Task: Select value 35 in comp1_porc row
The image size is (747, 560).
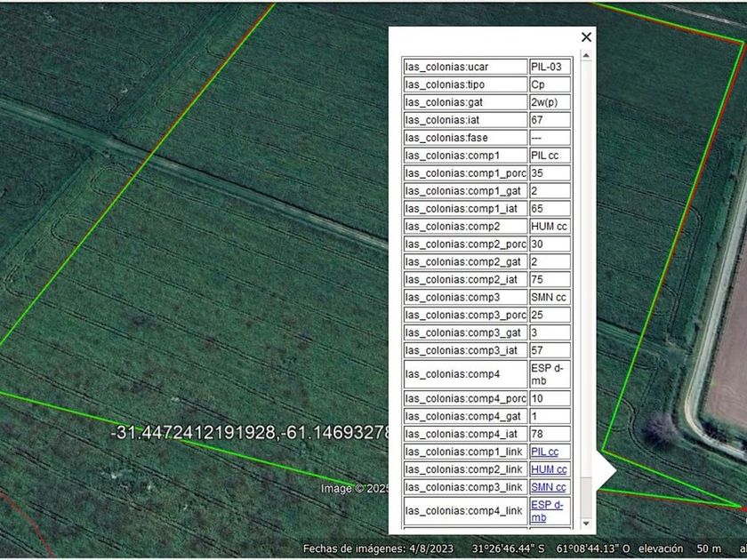Action: point(550,173)
